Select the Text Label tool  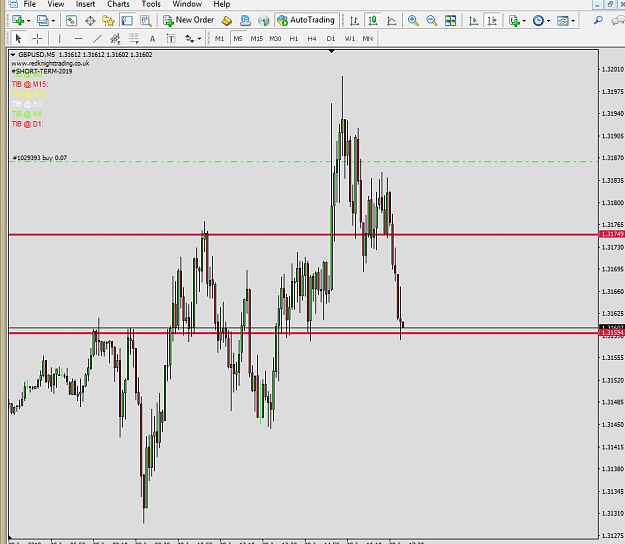[171, 39]
